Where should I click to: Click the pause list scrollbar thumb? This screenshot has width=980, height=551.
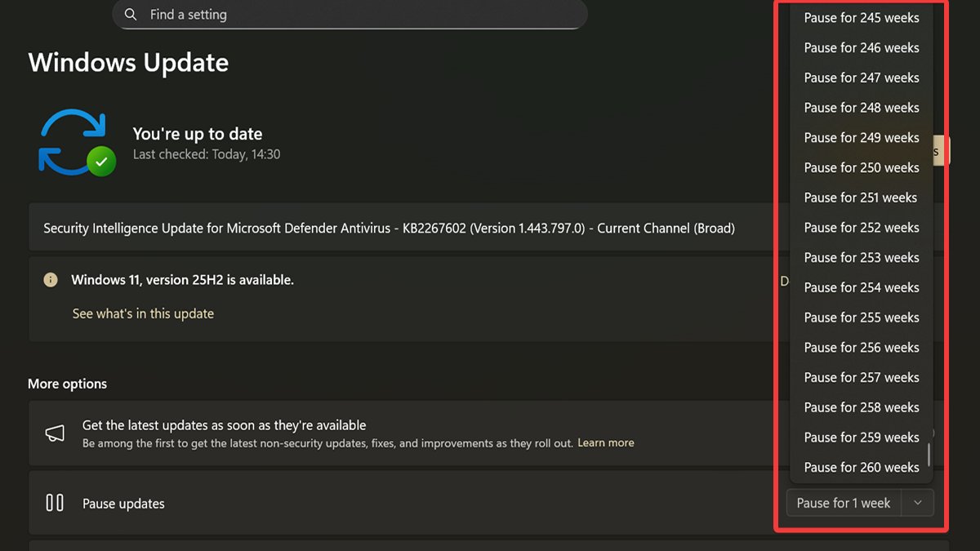[x=929, y=454]
